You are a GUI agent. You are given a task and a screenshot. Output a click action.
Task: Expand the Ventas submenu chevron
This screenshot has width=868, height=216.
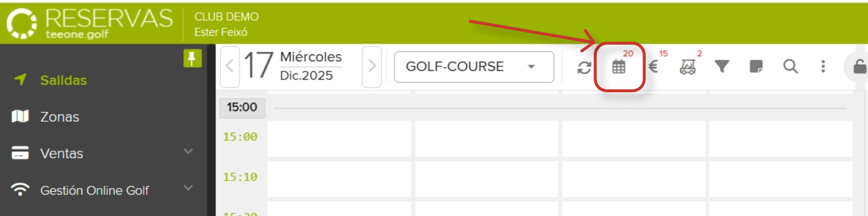pyautogui.click(x=188, y=151)
